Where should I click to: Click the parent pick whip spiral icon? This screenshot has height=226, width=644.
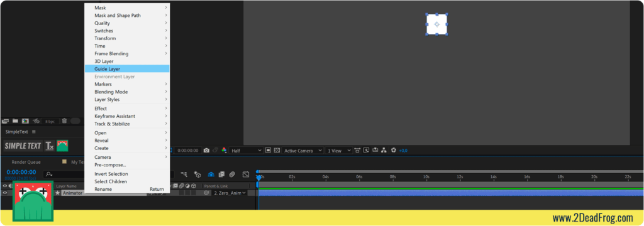click(206, 193)
